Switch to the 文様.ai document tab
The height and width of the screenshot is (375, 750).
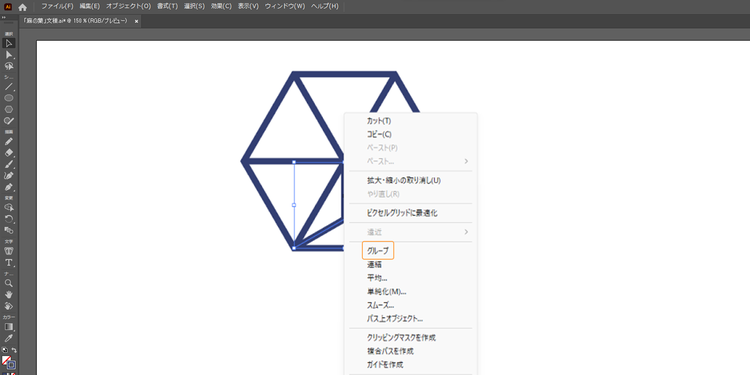[x=75, y=21]
